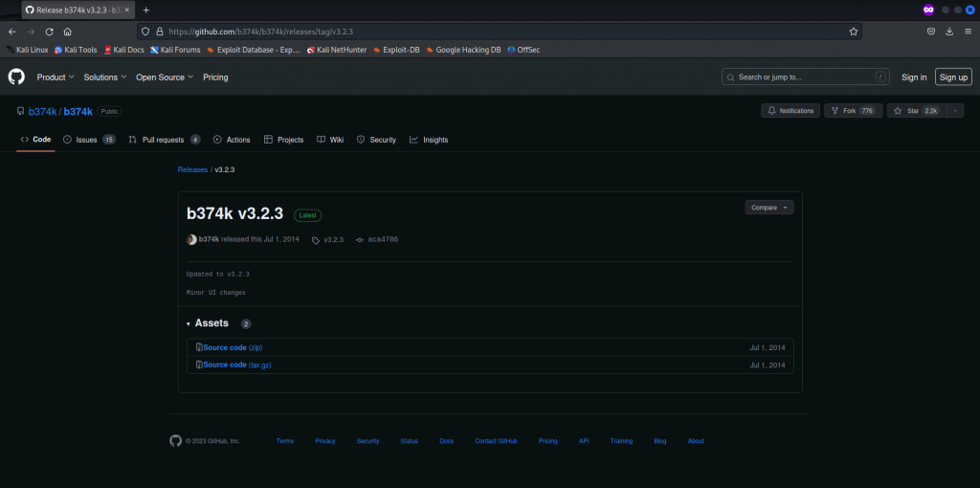The width and height of the screenshot is (980, 488).
Task: Save to Pocket icon in toolbar
Action: tap(930, 32)
